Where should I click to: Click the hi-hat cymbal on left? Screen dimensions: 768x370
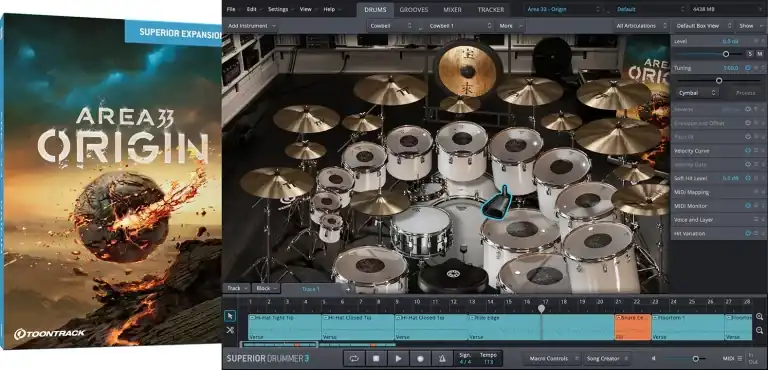(x=277, y=182)
